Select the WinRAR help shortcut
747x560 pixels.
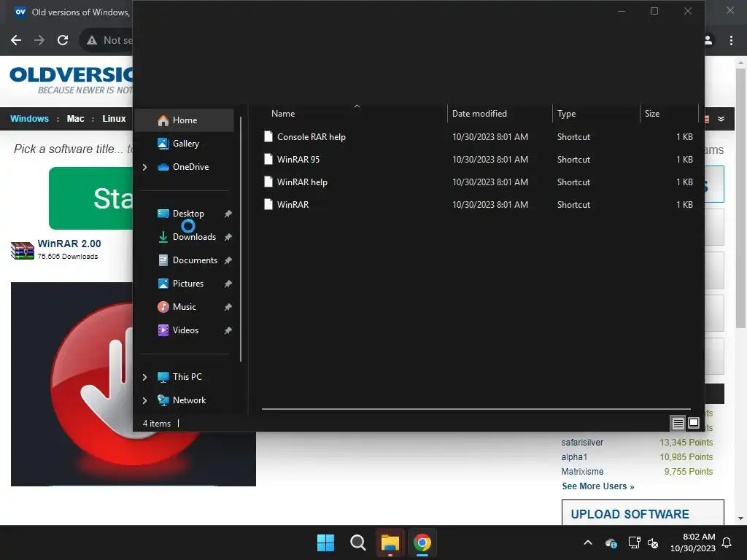479,182
